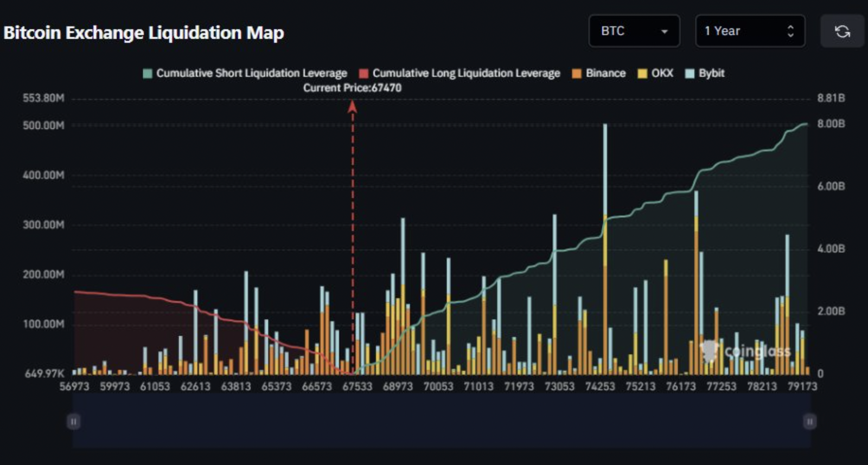The width and height of the screenshot is (868, 465).
Task: Click the green Short Leverage legend swatch
Action: click(147, 74)
